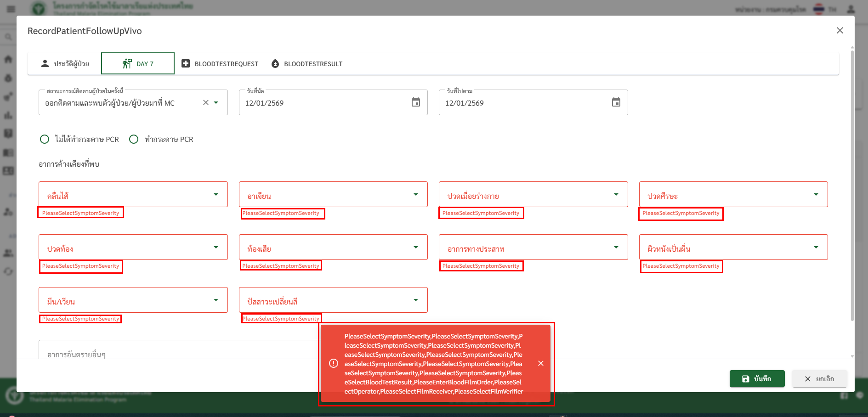Image resolution: width=868 pixels, height=417 pixels.
Task: Click the warning icon in error toast
Action: coord(334,363)
